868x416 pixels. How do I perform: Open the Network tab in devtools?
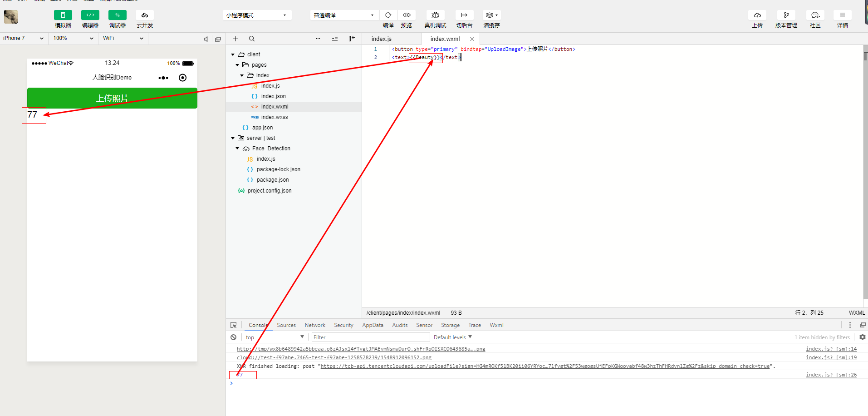pos(315,325)
